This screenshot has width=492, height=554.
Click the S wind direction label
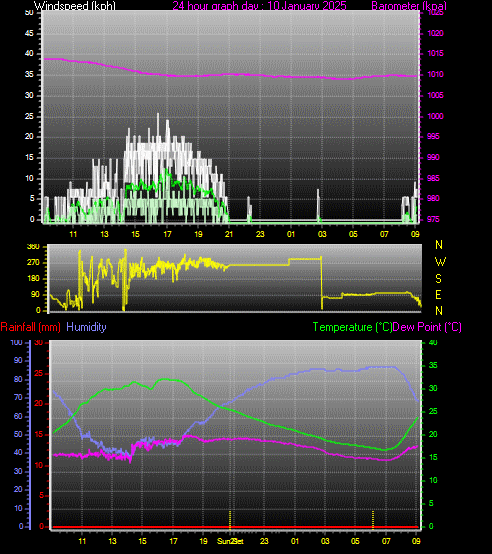pos(438,279)
